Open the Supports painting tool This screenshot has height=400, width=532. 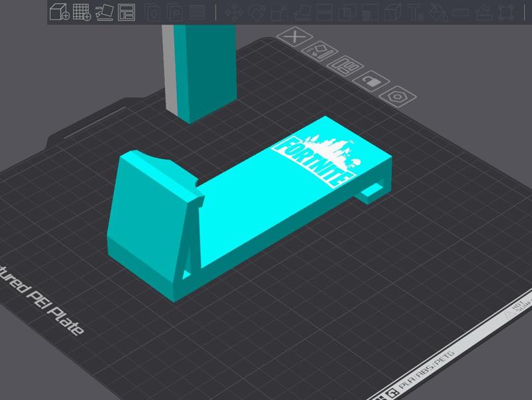[x=370, y=12]
